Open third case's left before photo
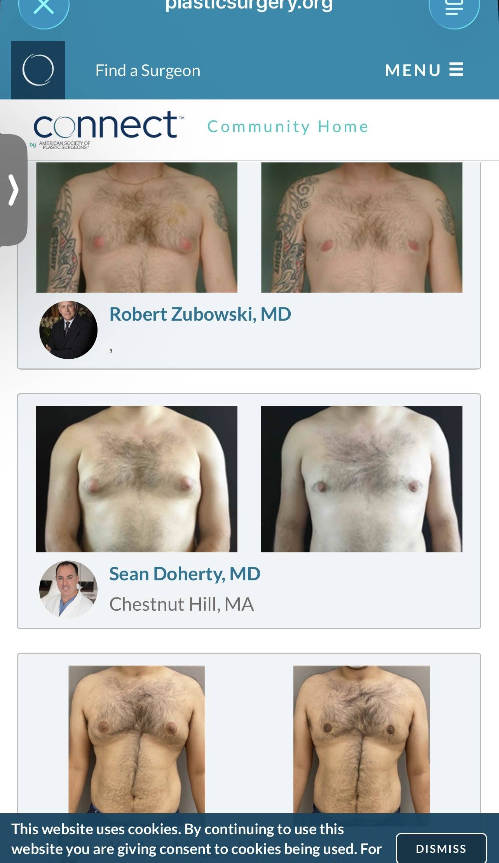 coord(136,739)
